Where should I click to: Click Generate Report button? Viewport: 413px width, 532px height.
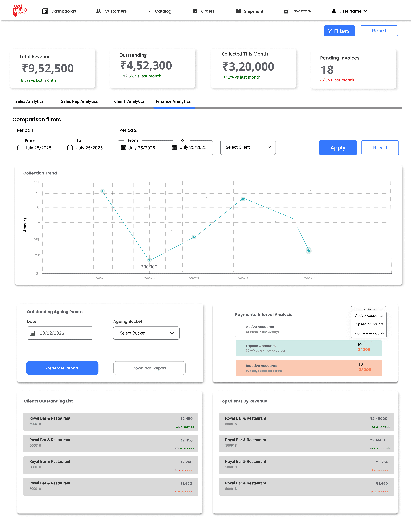[62, 368]
